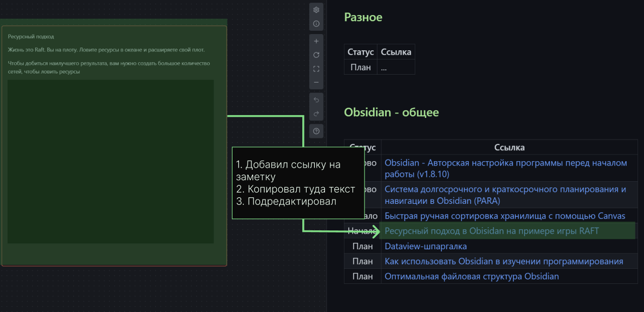Image resolution: width=644 pixels, height=312 pixels.
Task: Click the canvas info icon
Action: pos(316,24)
